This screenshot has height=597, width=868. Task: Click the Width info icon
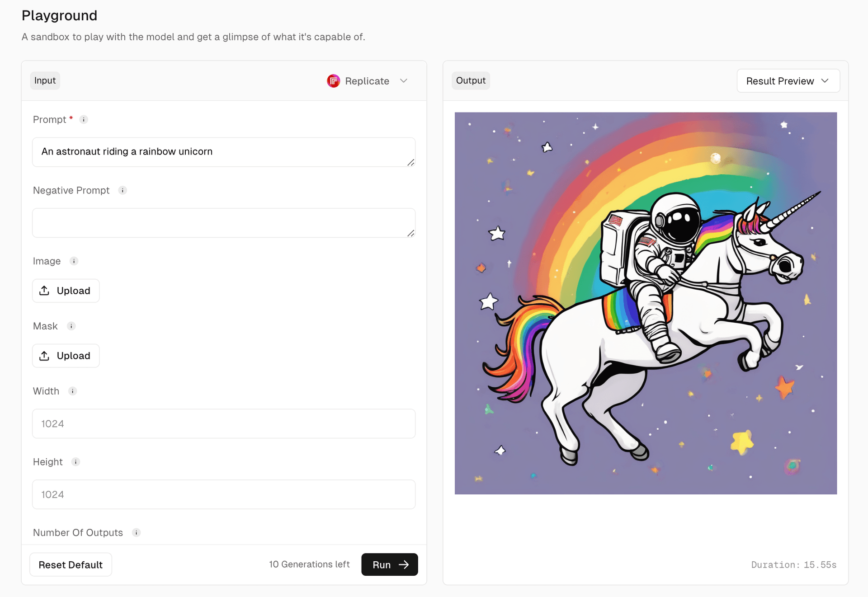click(73, 391)
